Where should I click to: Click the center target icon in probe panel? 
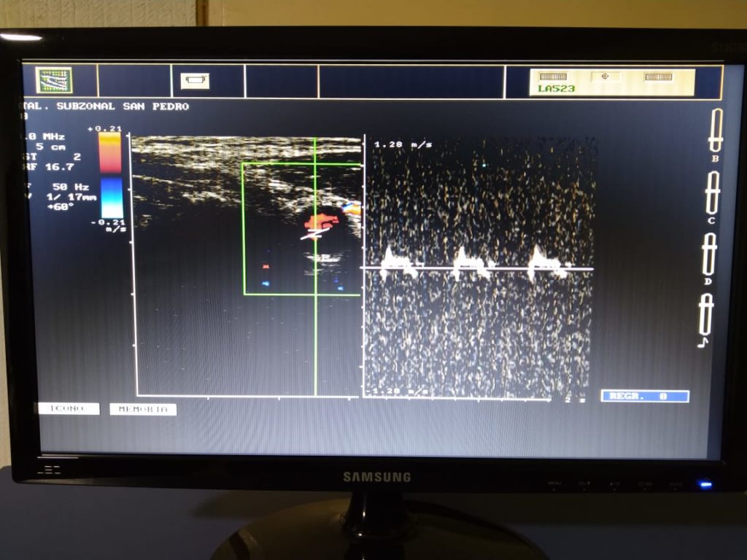pos(605,76)
